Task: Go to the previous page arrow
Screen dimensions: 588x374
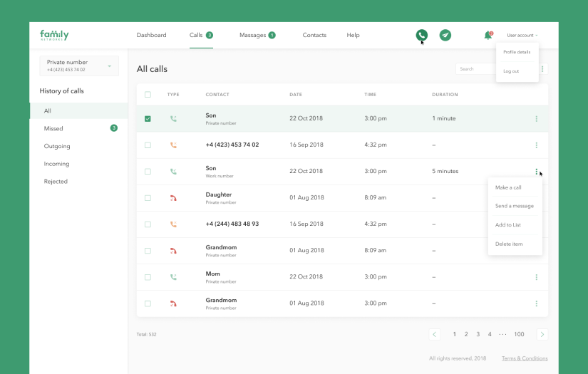Action: (434, 334)
